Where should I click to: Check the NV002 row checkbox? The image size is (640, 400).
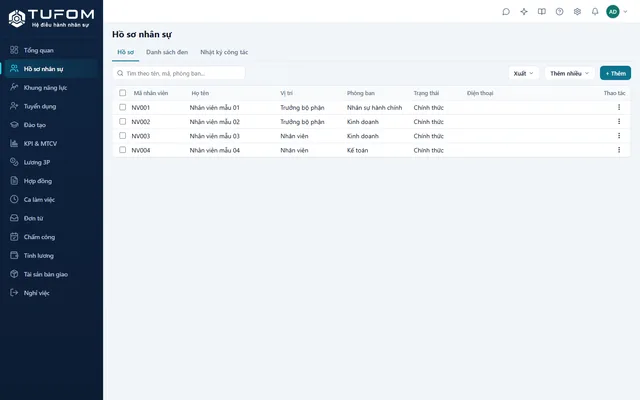(x=122, y=122)
